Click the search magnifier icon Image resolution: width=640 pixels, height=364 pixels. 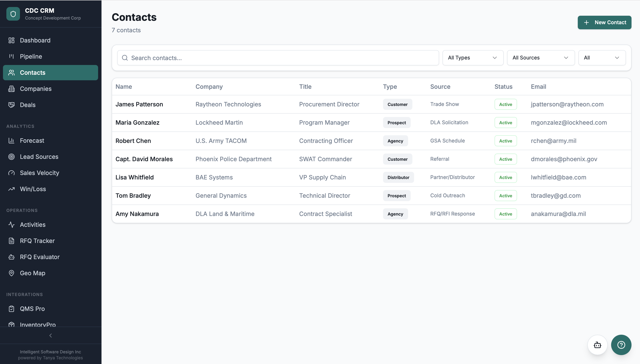coord(125,58)
